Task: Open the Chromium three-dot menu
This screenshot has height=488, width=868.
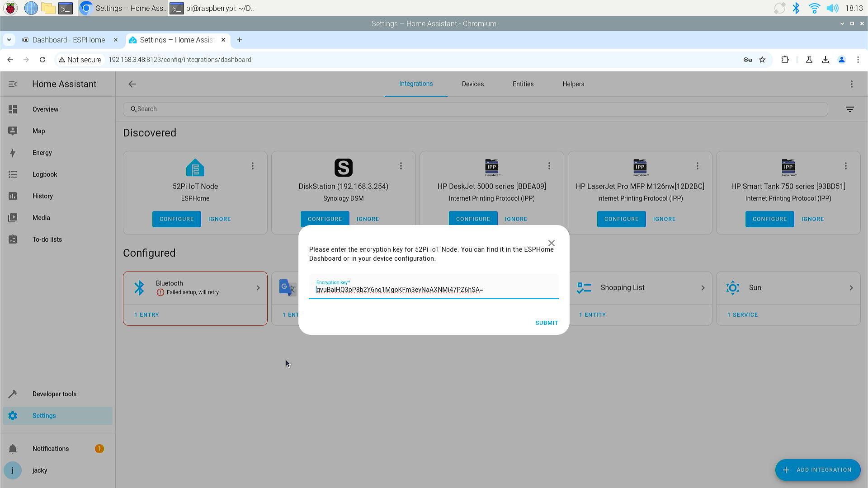Action: click(x=858, y=60)
